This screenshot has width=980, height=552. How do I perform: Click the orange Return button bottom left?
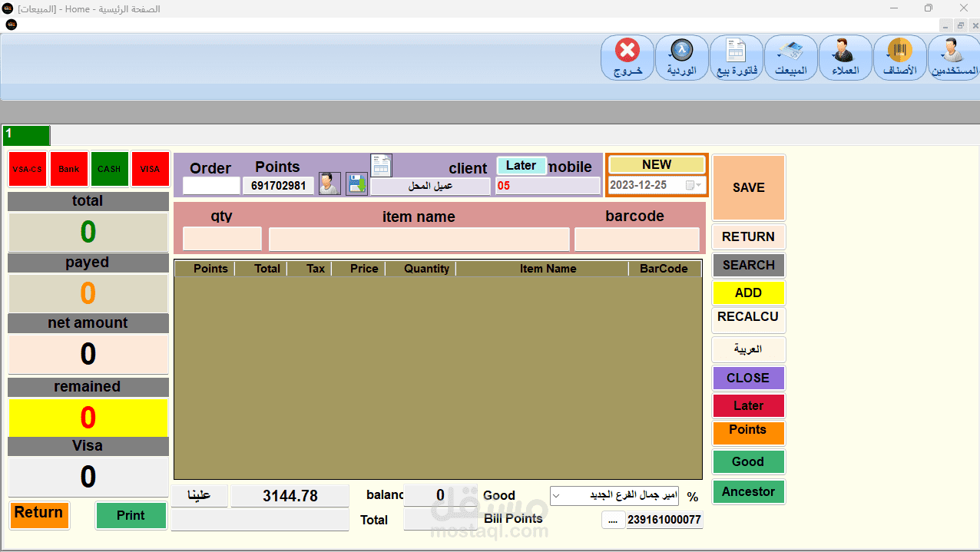click(39, 515)
